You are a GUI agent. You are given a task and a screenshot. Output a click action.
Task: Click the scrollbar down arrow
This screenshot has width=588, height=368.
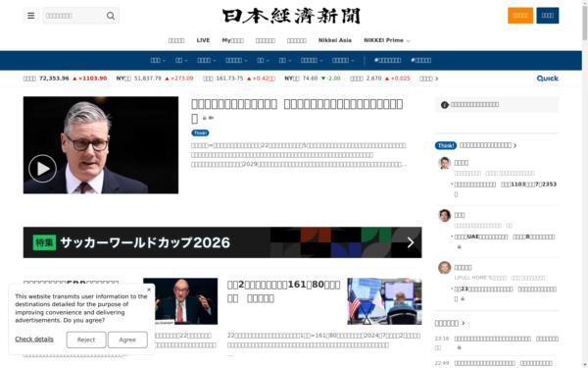[585, 365]
